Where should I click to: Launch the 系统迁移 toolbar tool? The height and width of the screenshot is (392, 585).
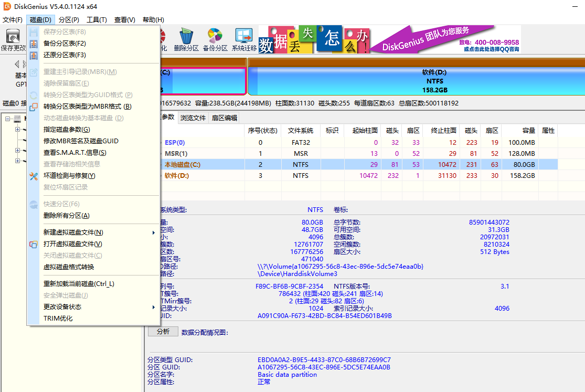click(x=244, y=37)
